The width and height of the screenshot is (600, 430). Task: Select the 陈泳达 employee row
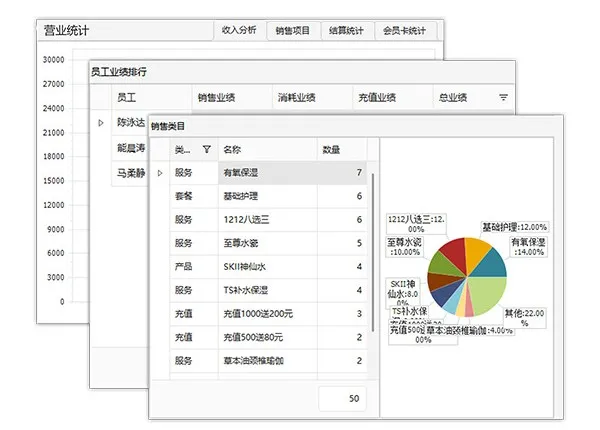(131, 122)
